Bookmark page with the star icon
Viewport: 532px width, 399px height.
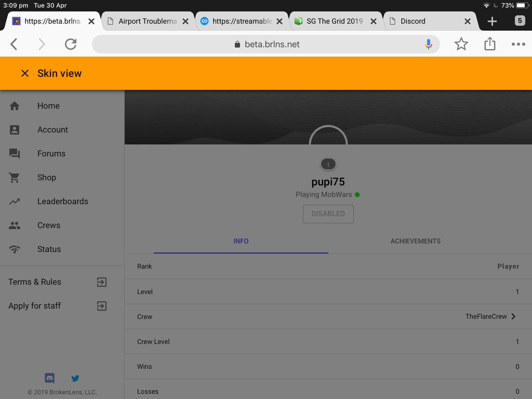click(x=461, y=44)
